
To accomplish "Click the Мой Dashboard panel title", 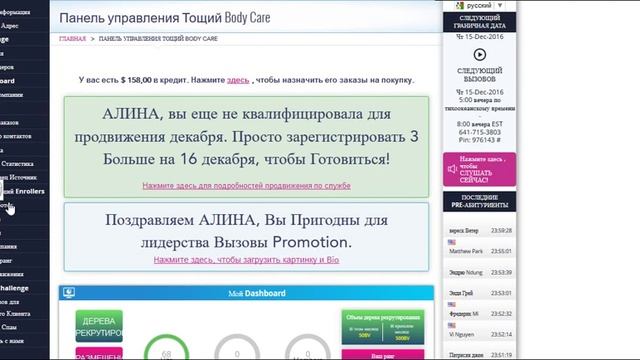I will click(257, 293).
